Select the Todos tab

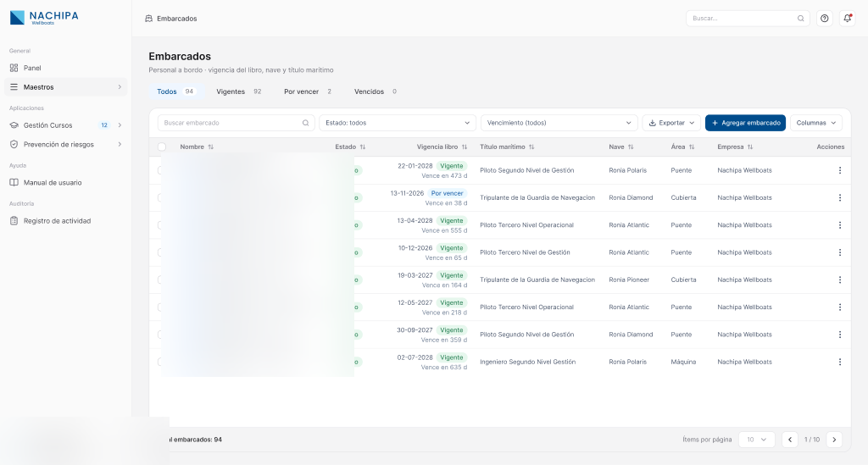click(x=175, y=91)
